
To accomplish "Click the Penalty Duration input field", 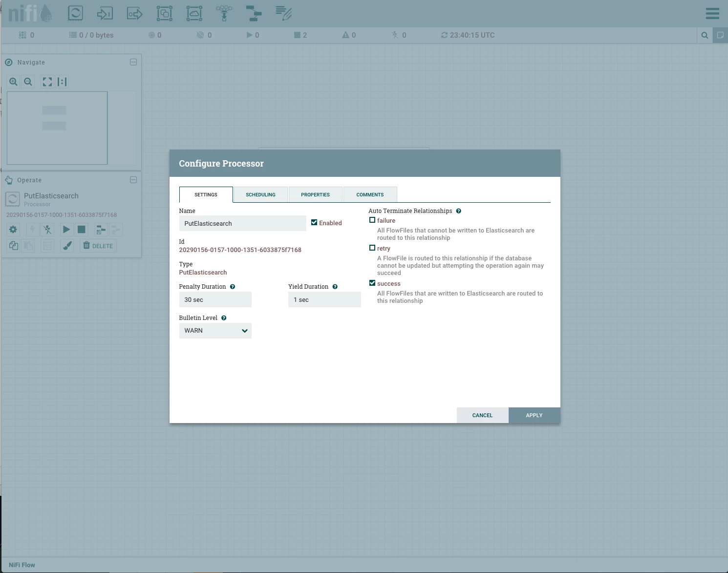I will [215, 299].
